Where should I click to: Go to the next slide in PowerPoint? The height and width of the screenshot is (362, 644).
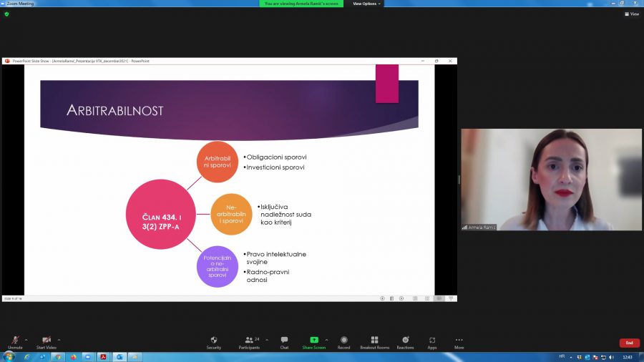tap(401, 298)
